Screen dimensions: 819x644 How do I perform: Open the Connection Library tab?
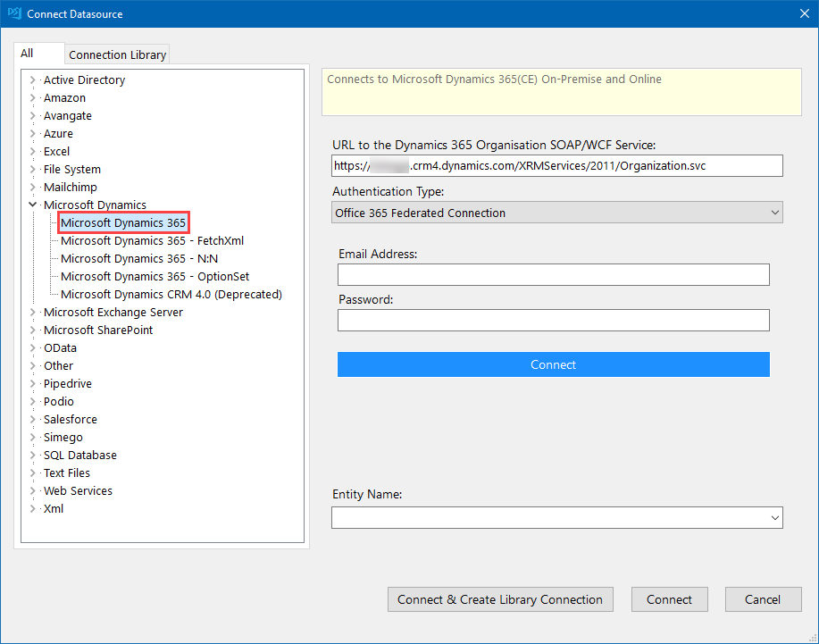point(117,54)
